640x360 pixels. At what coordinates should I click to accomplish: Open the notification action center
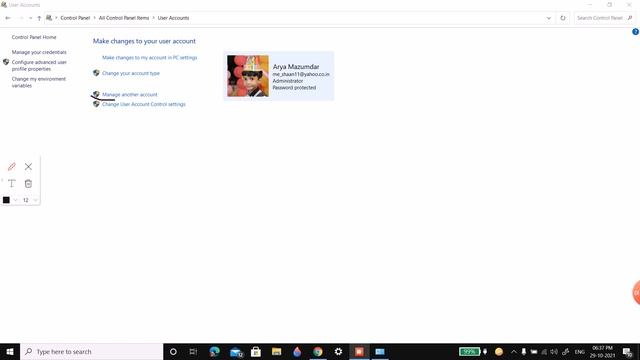point(628,351)
